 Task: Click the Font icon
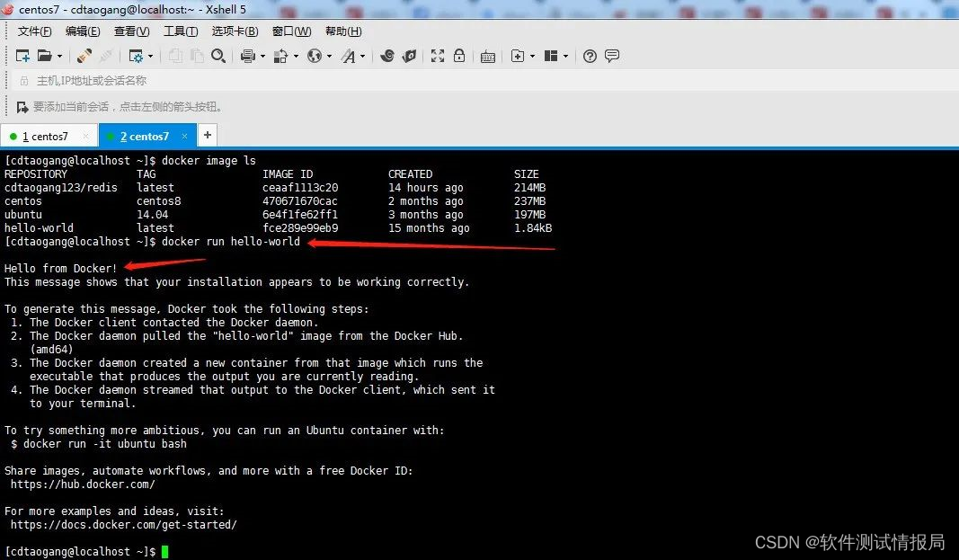[x=348, y=57]
